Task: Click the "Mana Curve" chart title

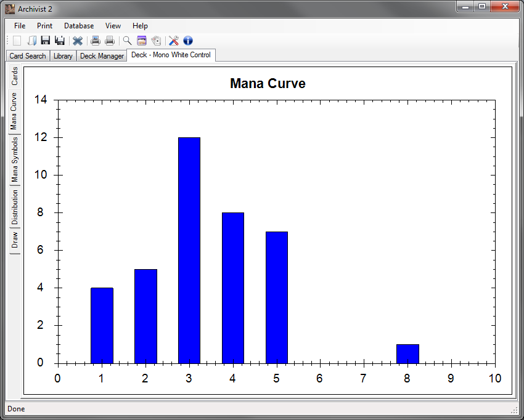Action: pos(268,84)
